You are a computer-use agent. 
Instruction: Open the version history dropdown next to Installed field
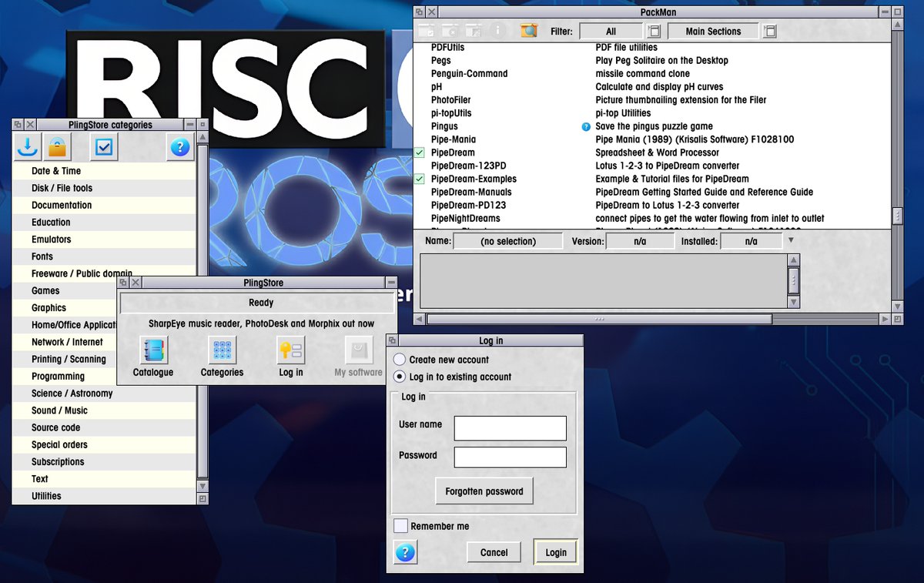click(x=789, y=240)
